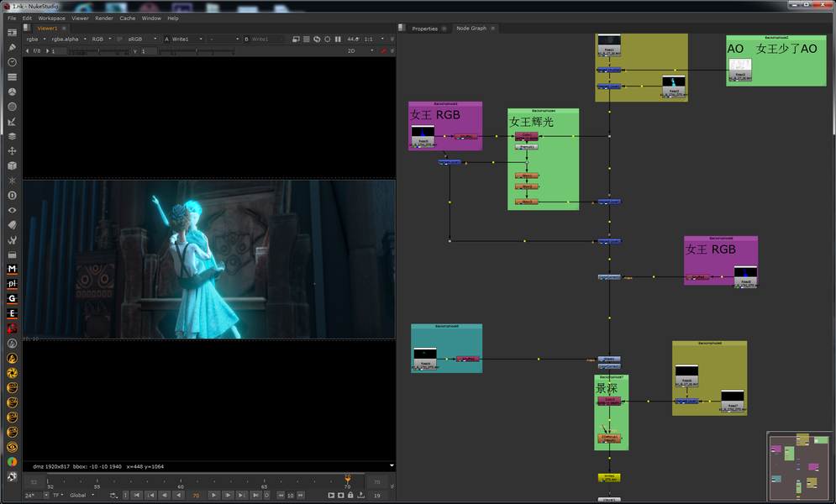Open the Keyer nodes icon
This screenshot has height=504, width=836.
(x=12, y=122)
